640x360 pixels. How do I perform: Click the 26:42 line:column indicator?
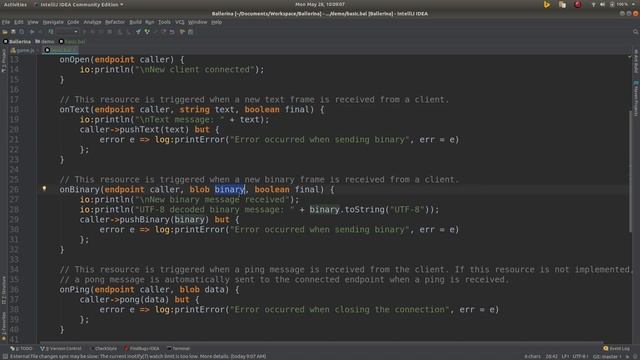(x=551, y=356)
